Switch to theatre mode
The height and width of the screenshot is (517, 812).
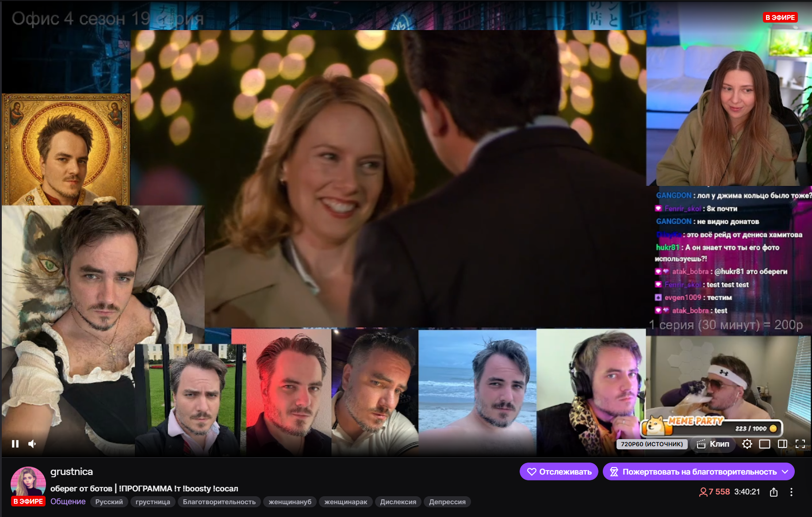(765, 444)
